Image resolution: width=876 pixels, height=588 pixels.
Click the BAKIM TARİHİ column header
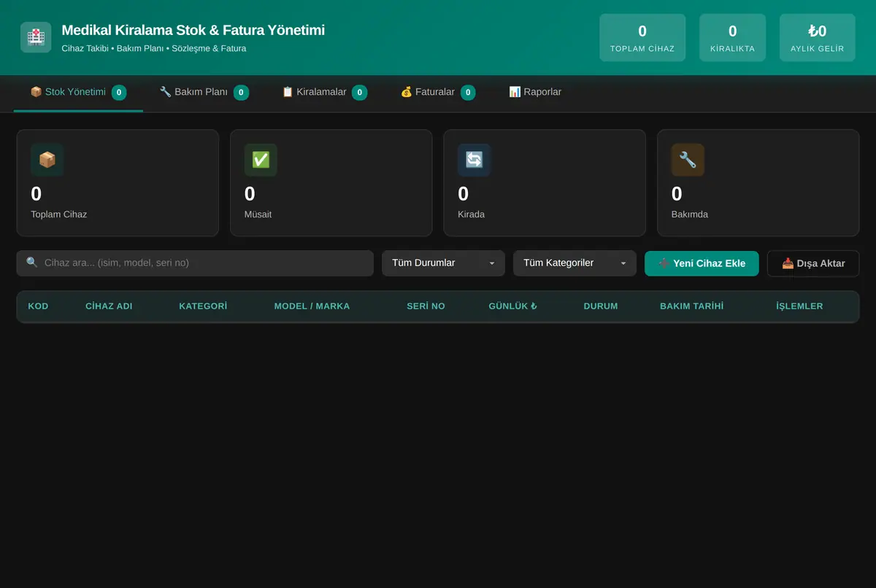(691, 306)
